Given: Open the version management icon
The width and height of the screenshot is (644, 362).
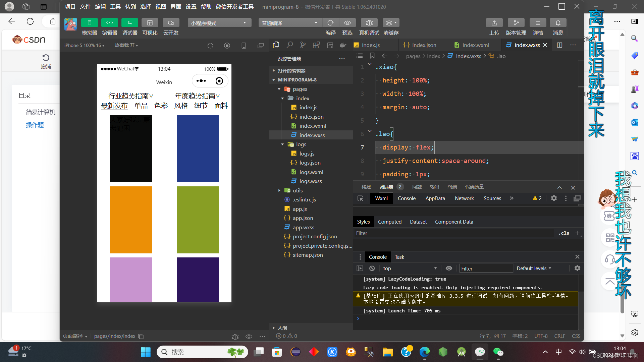Looking at the screenshot, I should (x=516, y=23).
